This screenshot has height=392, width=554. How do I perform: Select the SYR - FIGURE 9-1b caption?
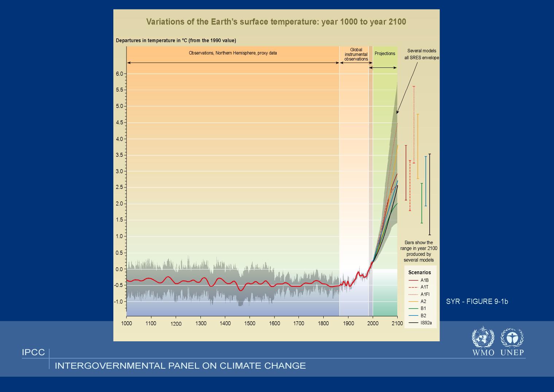(x=477, y=302)
